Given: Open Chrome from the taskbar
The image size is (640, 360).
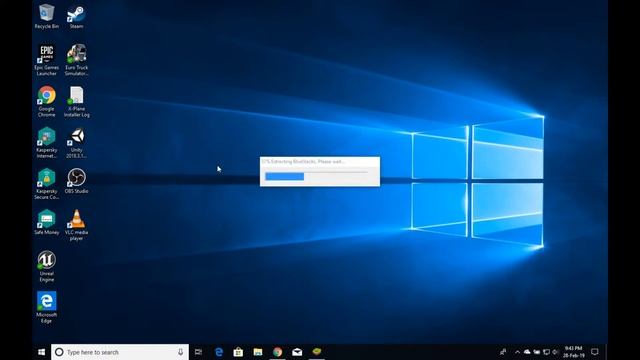Looking at the screenshot, I should [278, 352].
